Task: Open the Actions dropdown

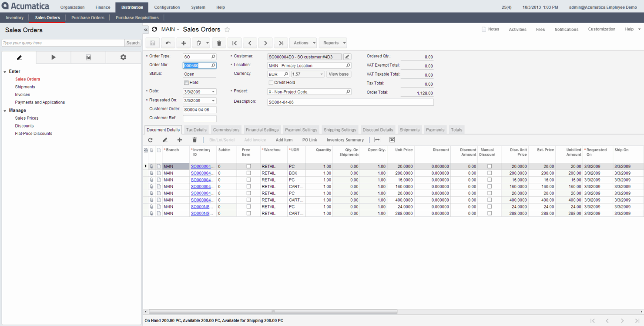Action: [x=303, y=43]
